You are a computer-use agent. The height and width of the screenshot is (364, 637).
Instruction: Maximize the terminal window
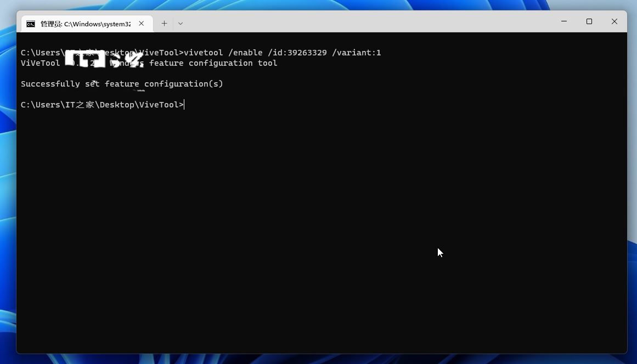click(589, 21)
